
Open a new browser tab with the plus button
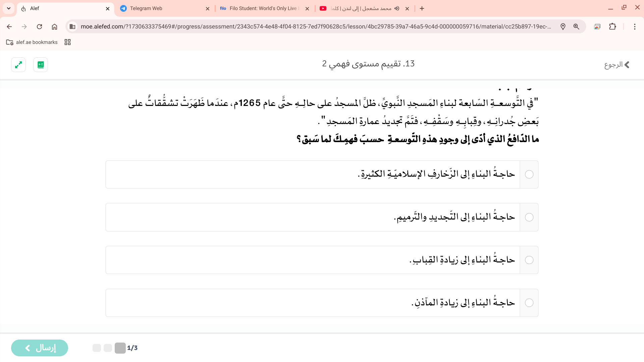422,8
